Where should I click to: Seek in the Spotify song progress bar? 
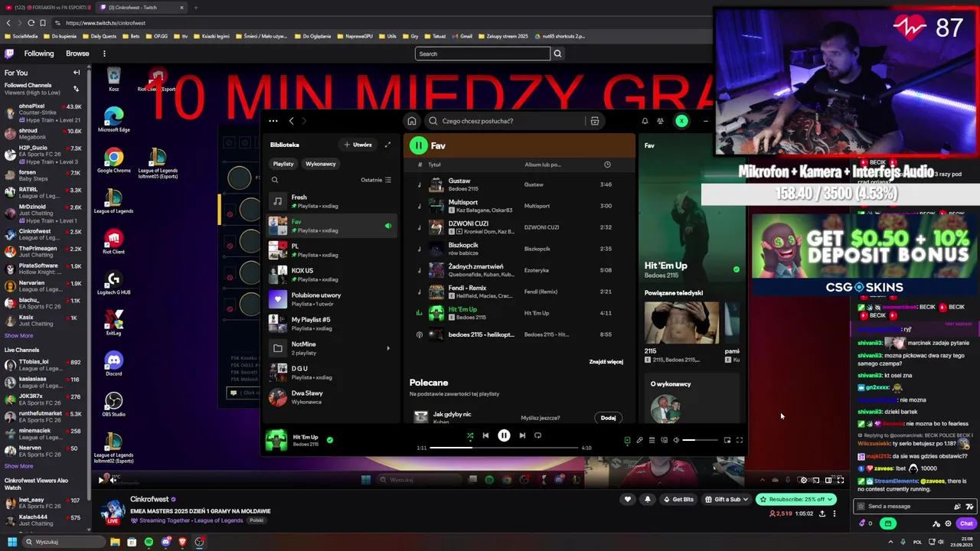click(x=504, y=448)
